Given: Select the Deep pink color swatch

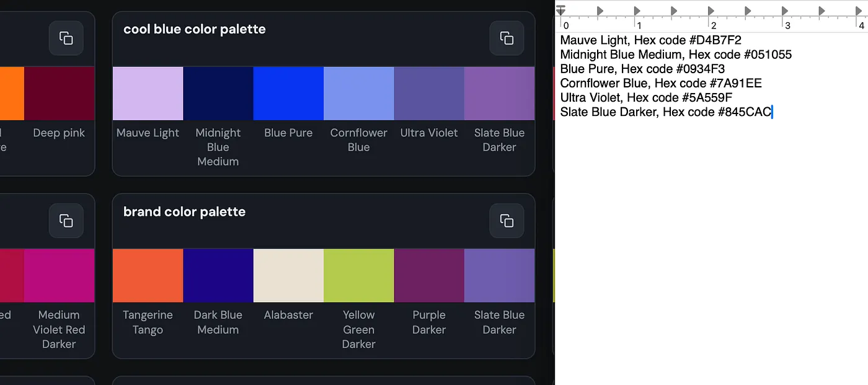Looking at the screenshot, I should tap(59, 94).
